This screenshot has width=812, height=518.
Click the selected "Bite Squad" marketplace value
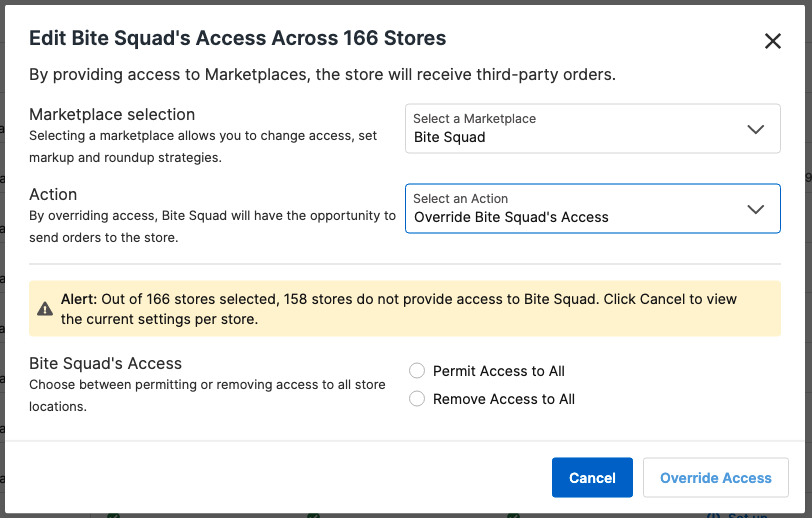pyautogui.click(x=449, y=138)
